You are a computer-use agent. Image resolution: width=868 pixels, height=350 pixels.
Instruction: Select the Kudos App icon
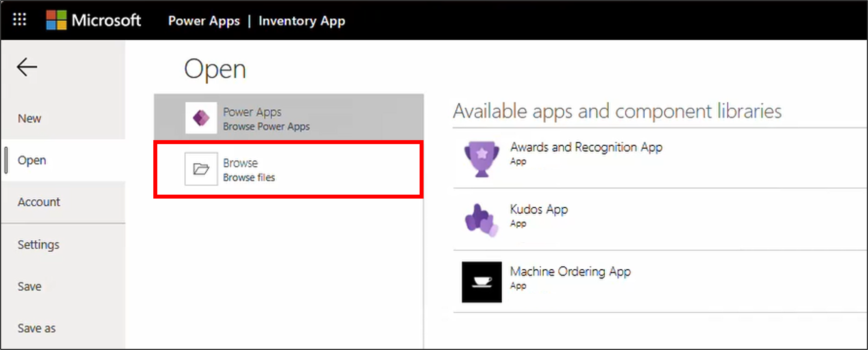click(x=481, y=219)
